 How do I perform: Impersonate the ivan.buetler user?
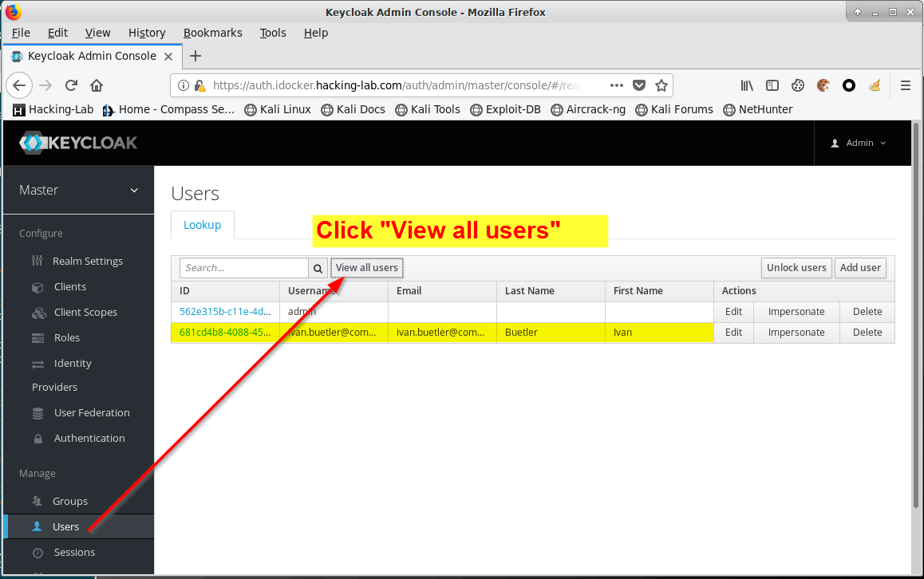tap(796, 333)
